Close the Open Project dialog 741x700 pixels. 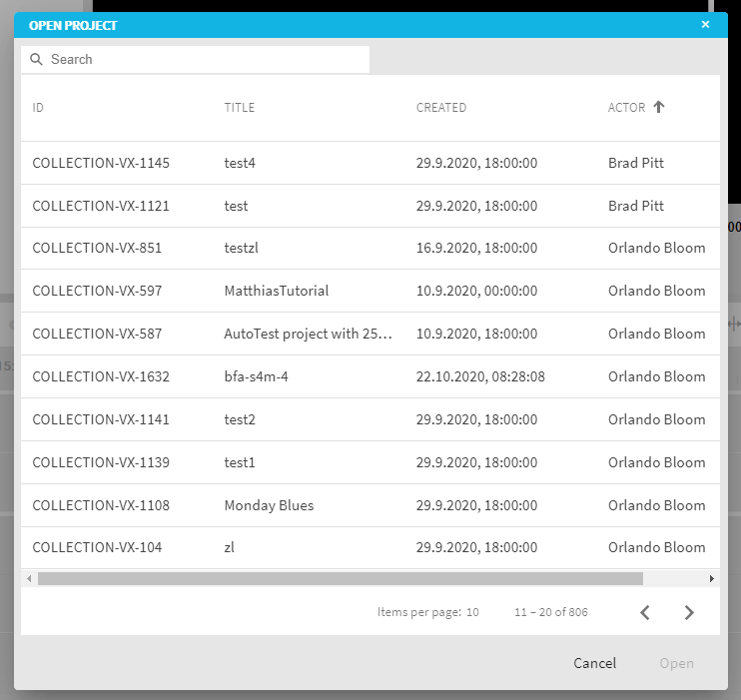tap(705, 25)
